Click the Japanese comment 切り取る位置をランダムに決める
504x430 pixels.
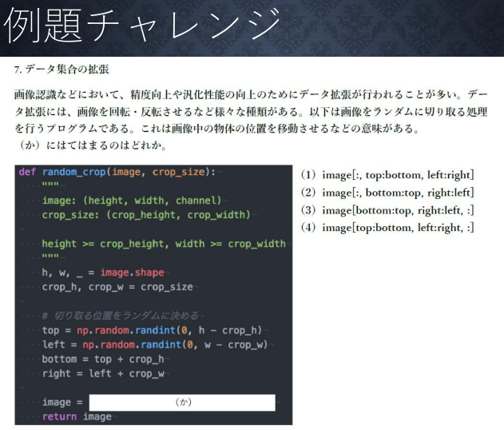[120, 316]
